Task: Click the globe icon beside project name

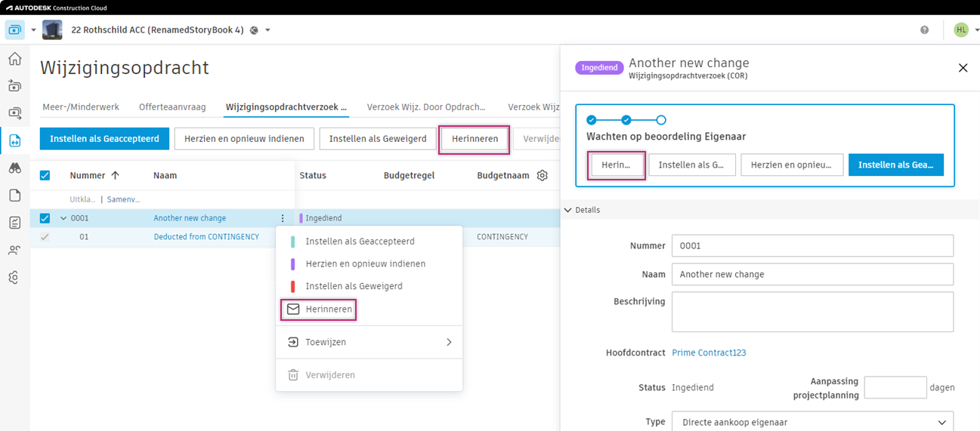Action: pyautogui.click(x=254, y=30)
